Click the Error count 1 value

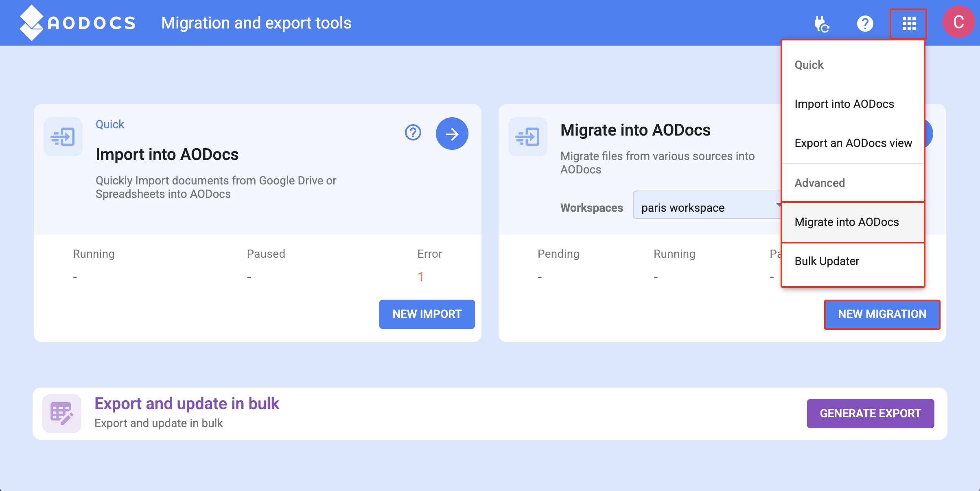(x=421, y=277)
